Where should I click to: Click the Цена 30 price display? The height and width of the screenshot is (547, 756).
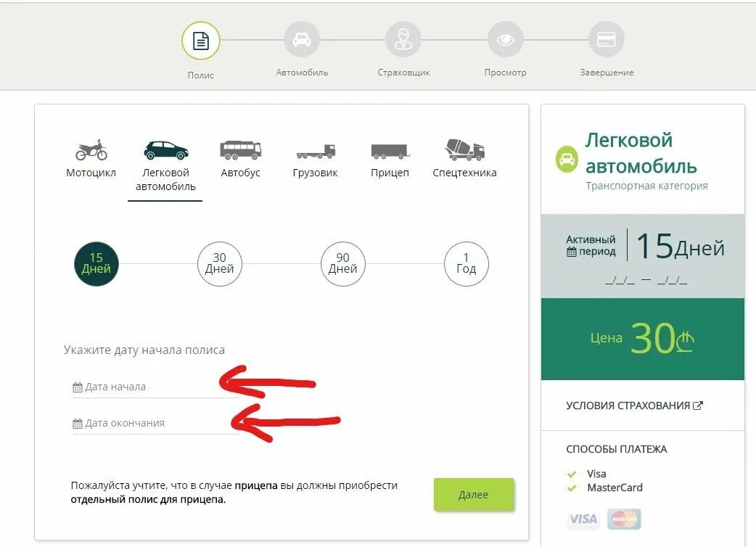[643, 338]
